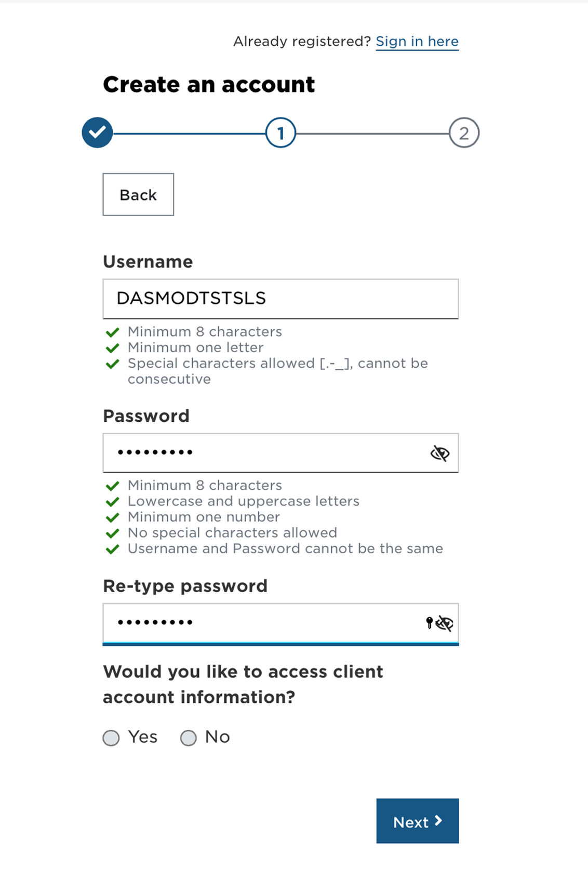Viewport: 588px width, 883px height.
Task: Click the key icon in re-type password field
Action: point(429,622)
